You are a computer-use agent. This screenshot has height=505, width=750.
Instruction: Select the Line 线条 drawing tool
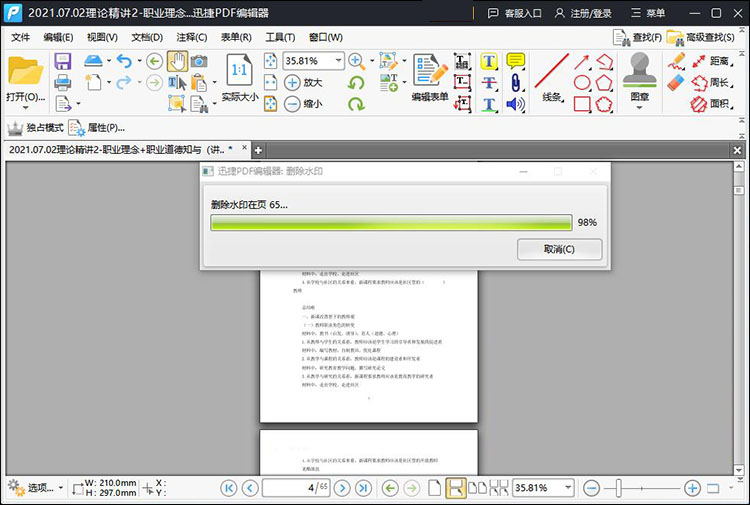(x=552, y=77)
